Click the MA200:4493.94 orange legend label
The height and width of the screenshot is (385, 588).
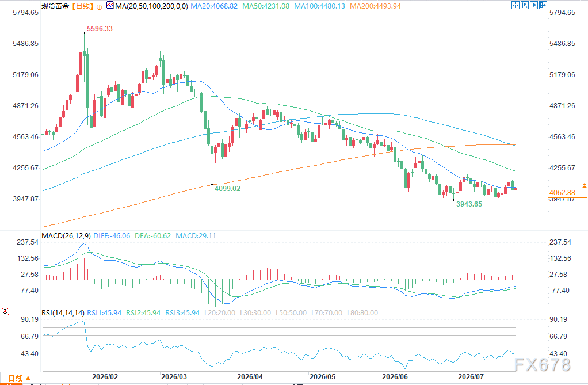coord(375,6)
